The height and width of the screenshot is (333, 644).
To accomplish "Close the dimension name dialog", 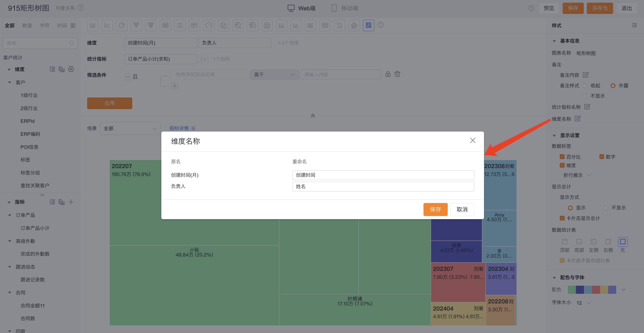I will click(472, 141).
